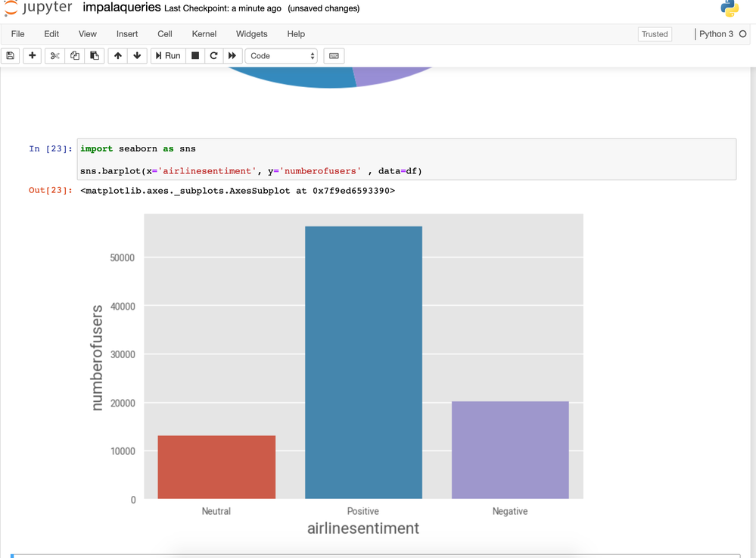Cut selected cells with the scissors icon

55,55
